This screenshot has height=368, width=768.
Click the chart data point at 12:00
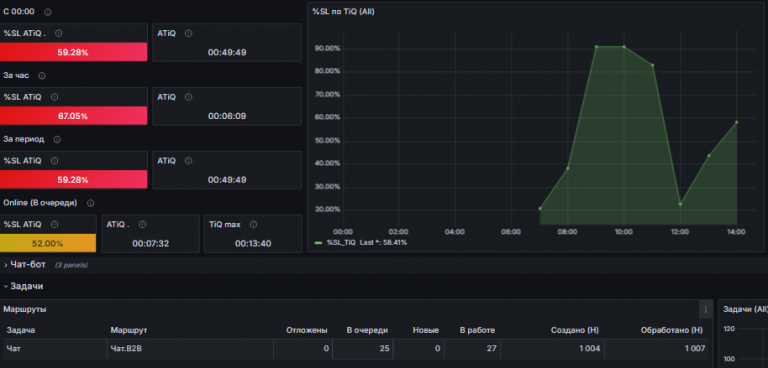click(x=680, y=204)
